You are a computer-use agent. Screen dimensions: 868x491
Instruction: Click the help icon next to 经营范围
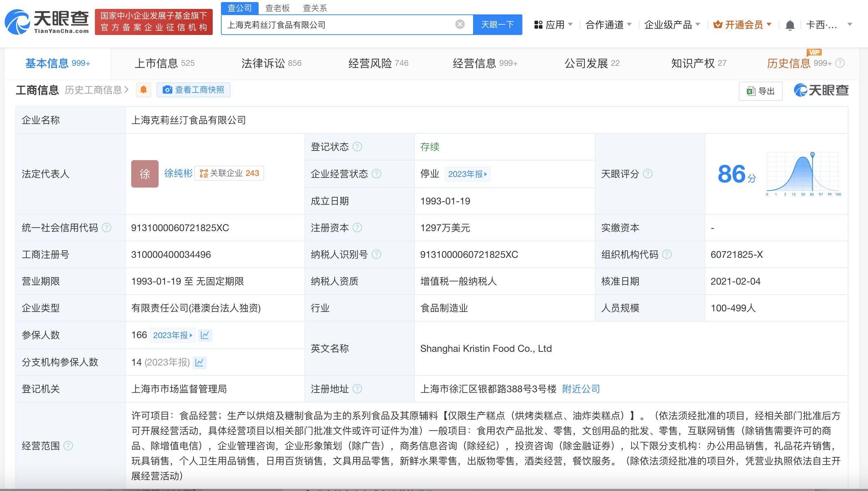pyautogui.click(x=68, y=446)
